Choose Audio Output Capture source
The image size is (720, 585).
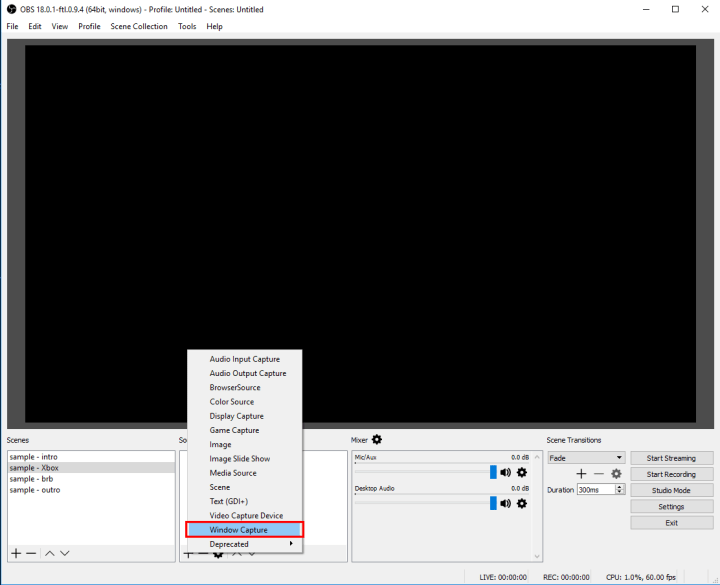[244, 373]
